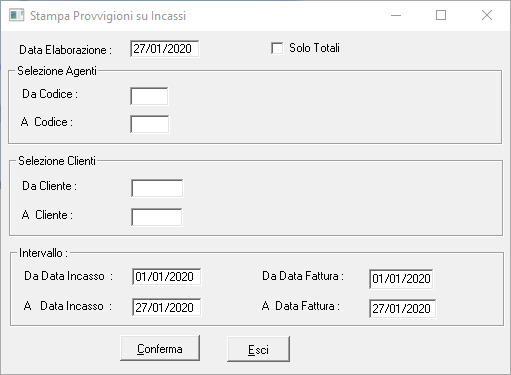Click the Data Elaborazione label
The image size is (511, 375).
65,50
